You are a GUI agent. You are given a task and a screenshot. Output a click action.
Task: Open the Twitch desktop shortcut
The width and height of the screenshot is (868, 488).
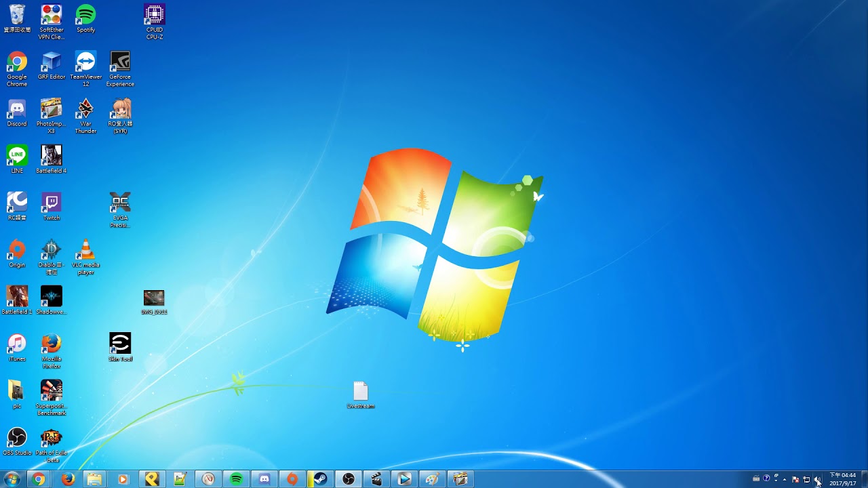click(x=52, y=206)
